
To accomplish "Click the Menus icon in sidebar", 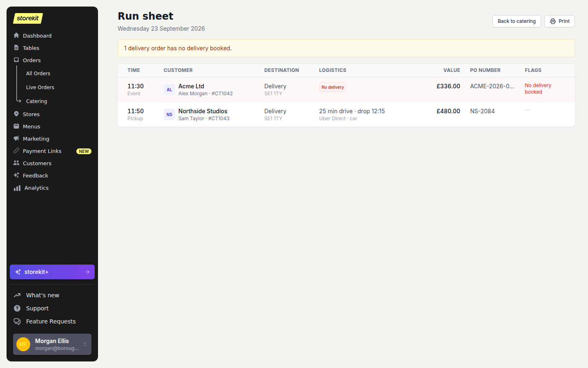I will pos(16,126).
